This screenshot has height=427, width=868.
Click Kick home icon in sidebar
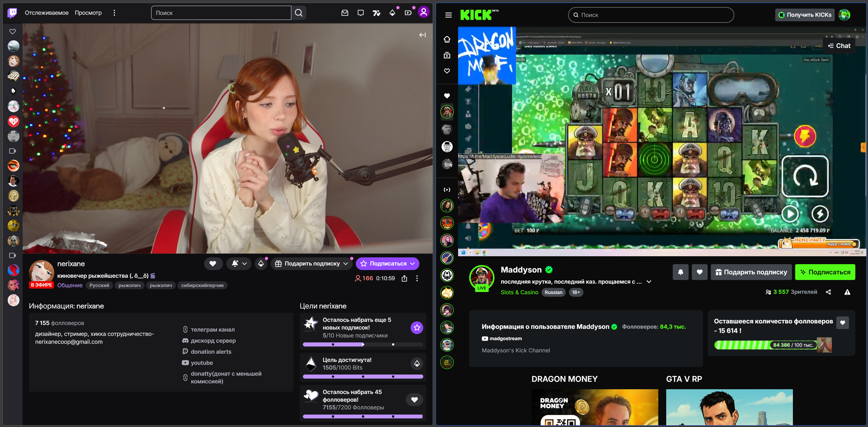[447, 39]
